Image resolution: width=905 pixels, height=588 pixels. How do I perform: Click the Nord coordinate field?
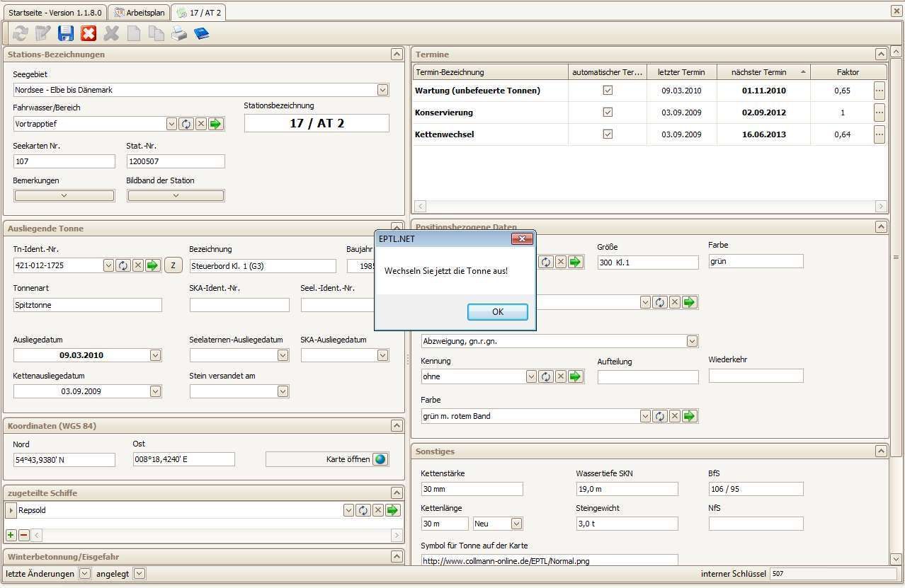click(64, 460)
